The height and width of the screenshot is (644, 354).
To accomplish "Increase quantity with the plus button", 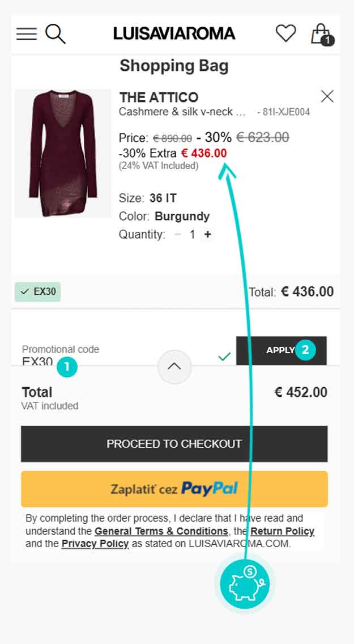I will click(208, 235).
